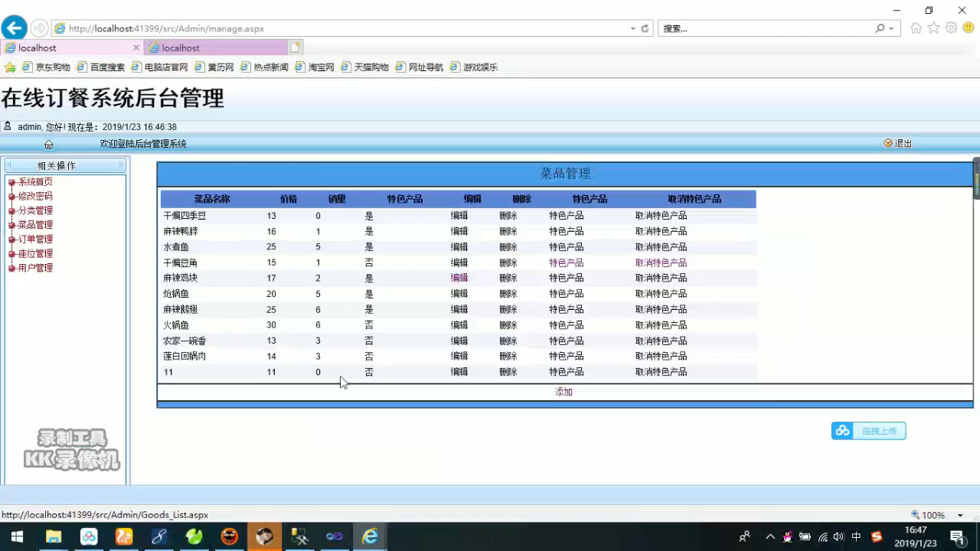The width and height of the screenshot is (980, 551).
Task: Click the 搜索 search input field
Action: point(766,28)
